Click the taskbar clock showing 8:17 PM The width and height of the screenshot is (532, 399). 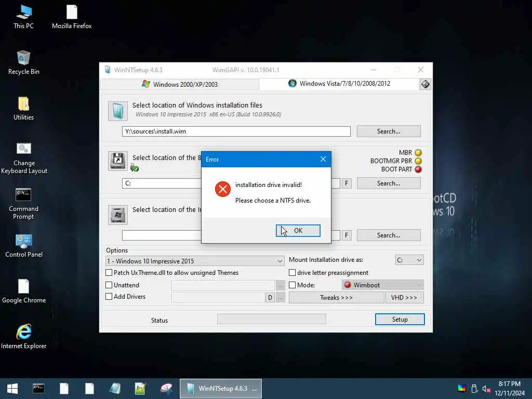509,384
